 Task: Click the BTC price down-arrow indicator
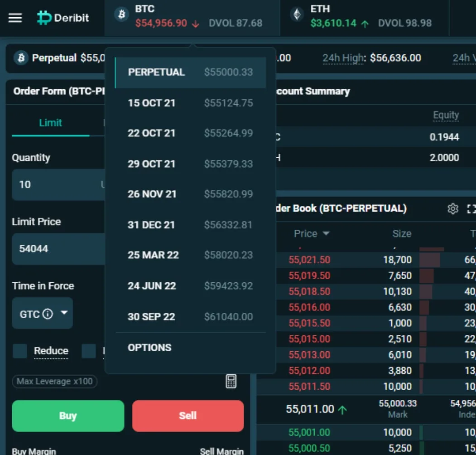(196, 24)
